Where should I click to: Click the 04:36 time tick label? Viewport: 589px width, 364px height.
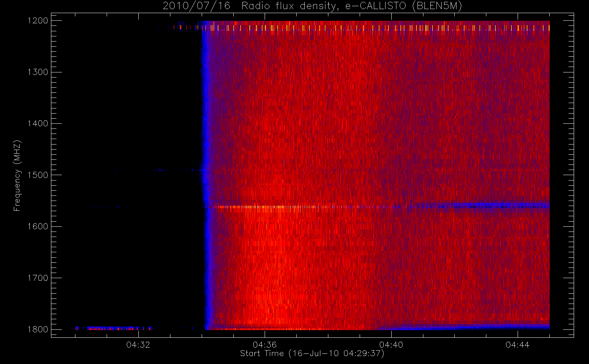pyautogui.click(x=265, y=345)
